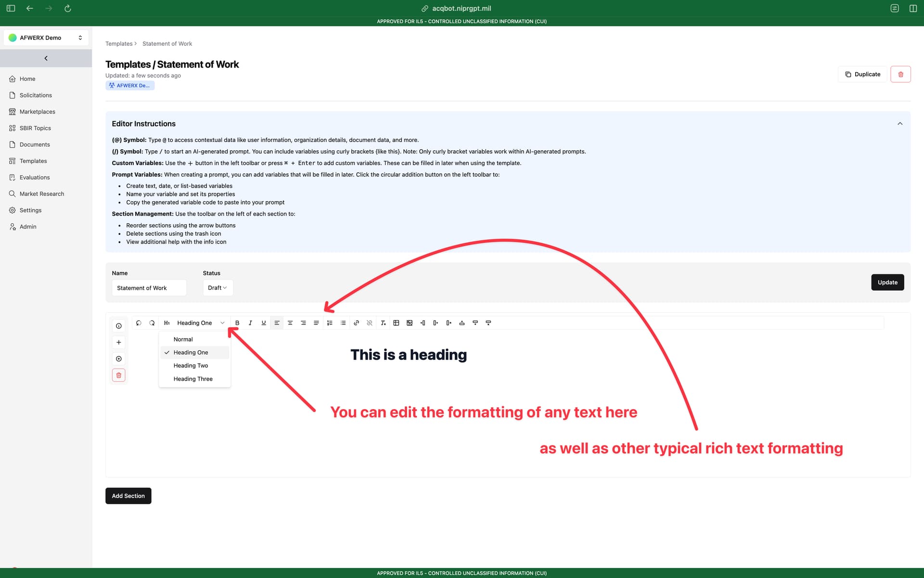This screenshot has height=578, width=924.
Task: Click the H1 heading icon in the toolbar
Action: pyautogui.click(x=167, y=323)
